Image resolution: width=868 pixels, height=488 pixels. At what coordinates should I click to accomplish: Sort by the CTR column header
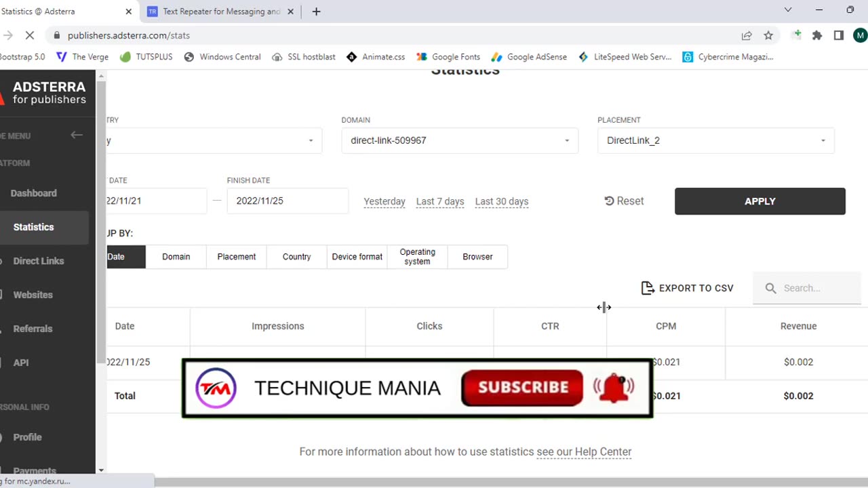pyautogui.click(x=550, y=326)
